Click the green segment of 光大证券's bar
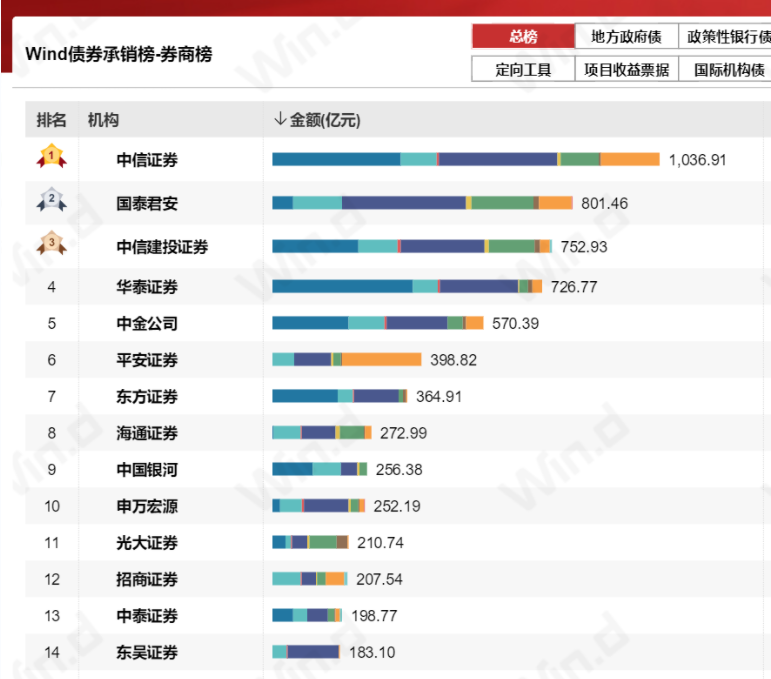Screen dimensions: 771x679 [x=323, y=542]
